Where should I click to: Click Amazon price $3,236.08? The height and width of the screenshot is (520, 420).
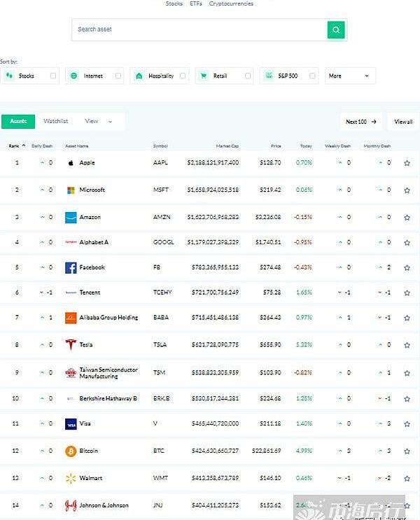[x=268, y=217]
